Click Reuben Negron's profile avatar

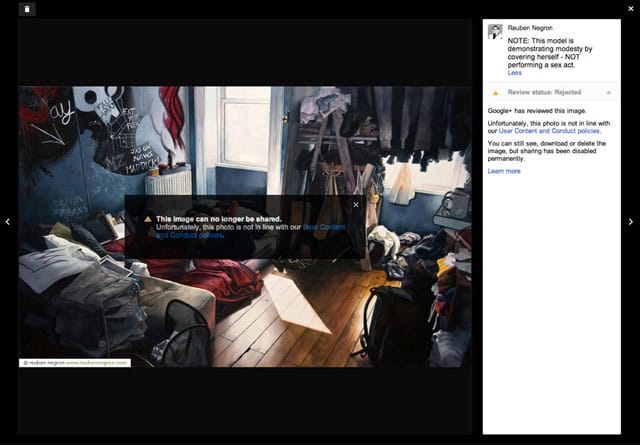click(x=494, y=32)
